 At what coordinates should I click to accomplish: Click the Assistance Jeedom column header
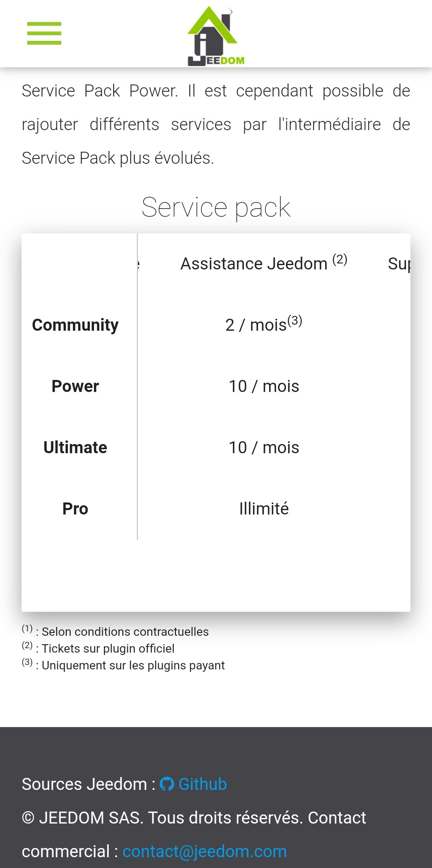tap(264, 263)
